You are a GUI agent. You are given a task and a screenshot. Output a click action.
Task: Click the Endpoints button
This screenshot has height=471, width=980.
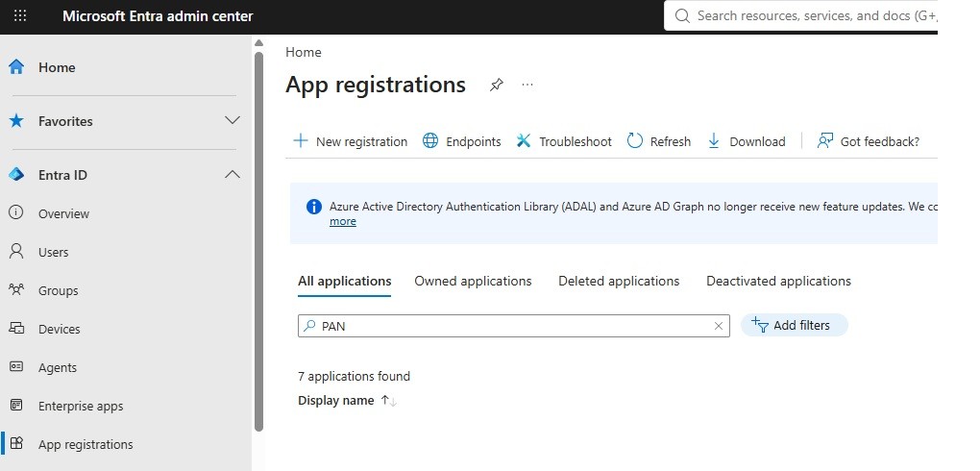[462, 141]
